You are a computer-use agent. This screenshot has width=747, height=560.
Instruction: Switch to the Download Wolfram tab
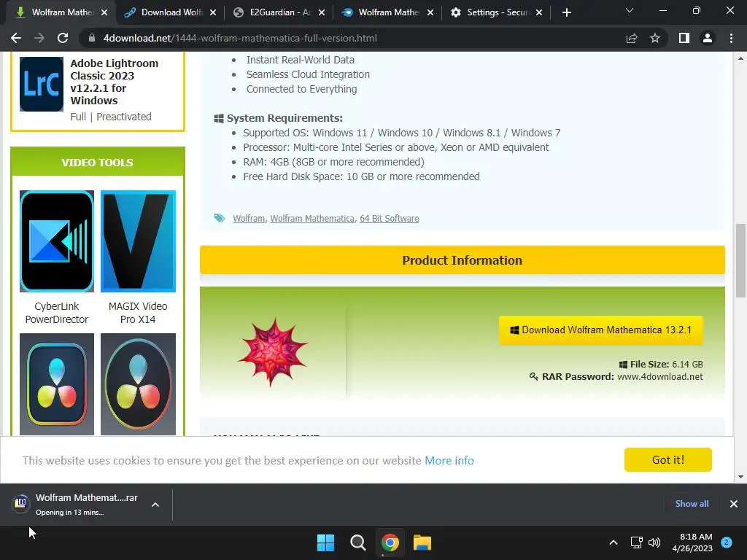click(165, 12)
